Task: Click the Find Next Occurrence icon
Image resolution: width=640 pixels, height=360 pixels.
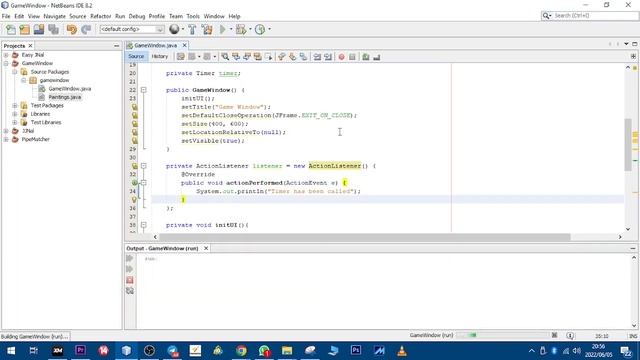Action: [x=247, y=57]
